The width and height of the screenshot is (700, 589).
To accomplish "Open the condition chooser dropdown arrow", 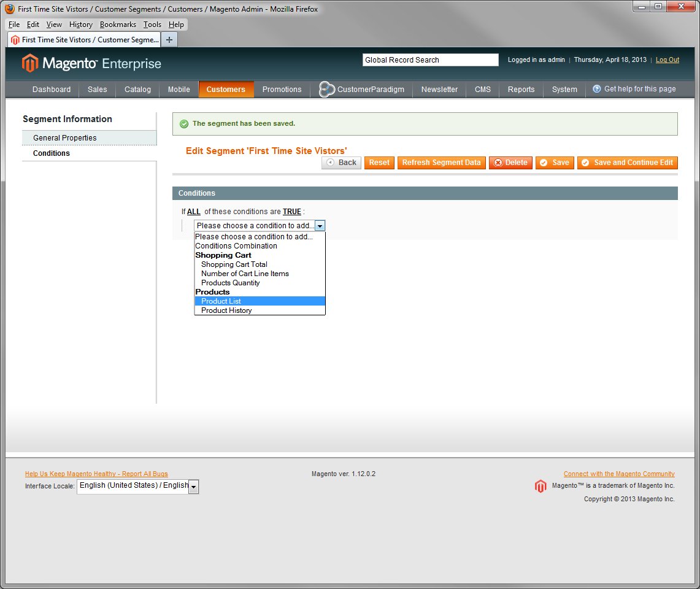I will click(320, 226).
